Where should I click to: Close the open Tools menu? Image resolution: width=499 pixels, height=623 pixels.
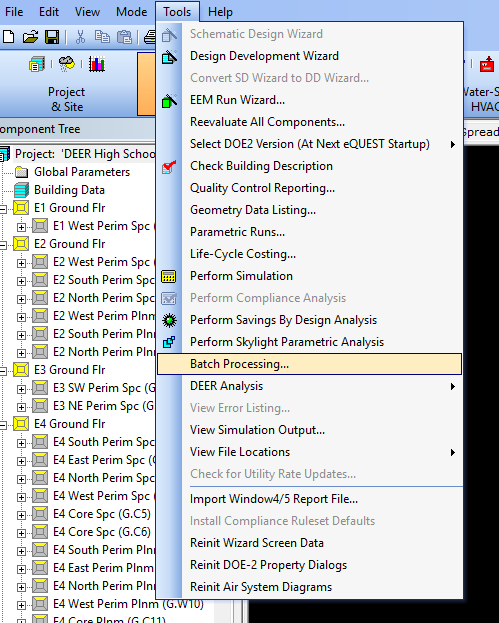coord(177,12)
